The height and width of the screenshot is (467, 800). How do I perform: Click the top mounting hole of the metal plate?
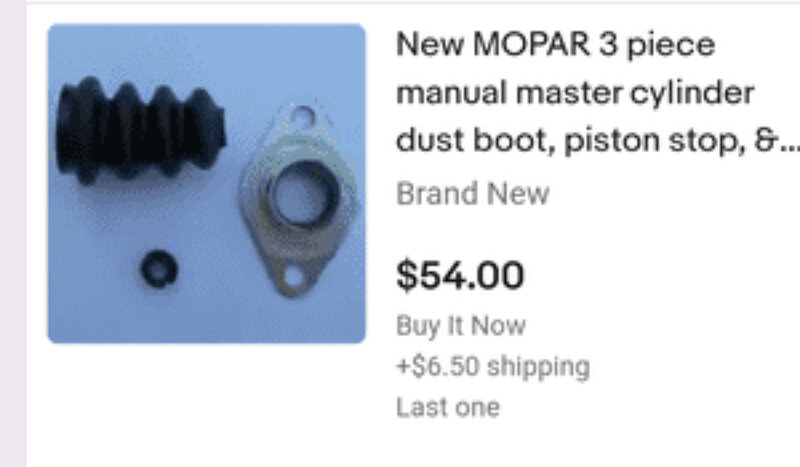pos(303,117)
